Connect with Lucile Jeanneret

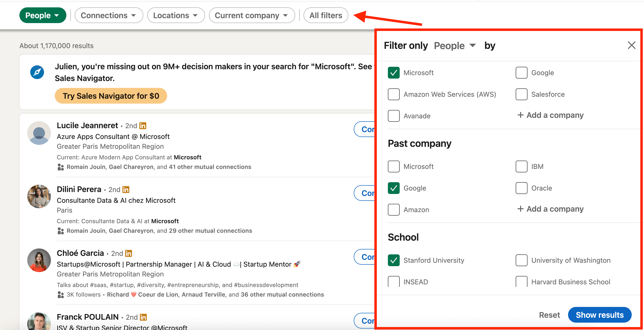[365, 129]
